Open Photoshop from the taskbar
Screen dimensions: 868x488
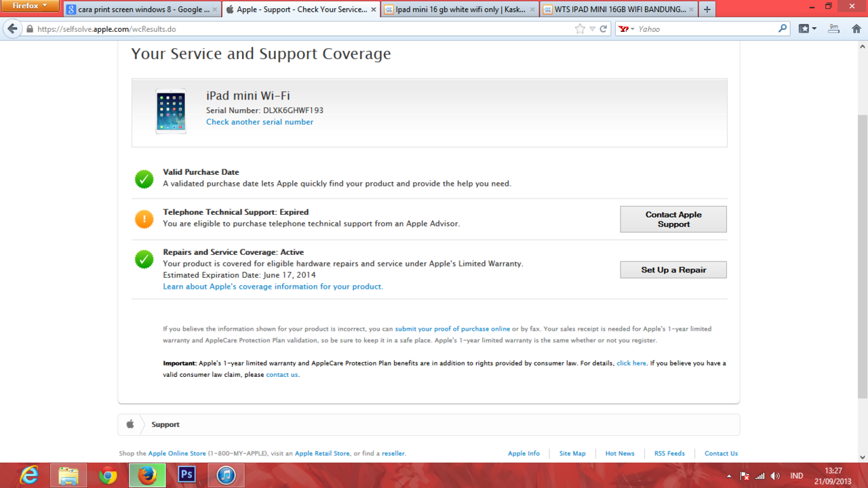[x=186, y=476]
